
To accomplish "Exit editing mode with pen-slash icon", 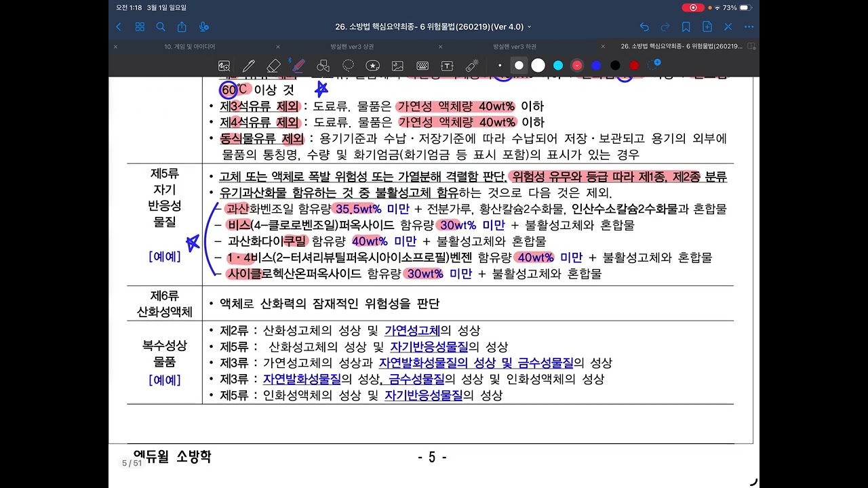I will pyautogui.click(x=728, y=27).
